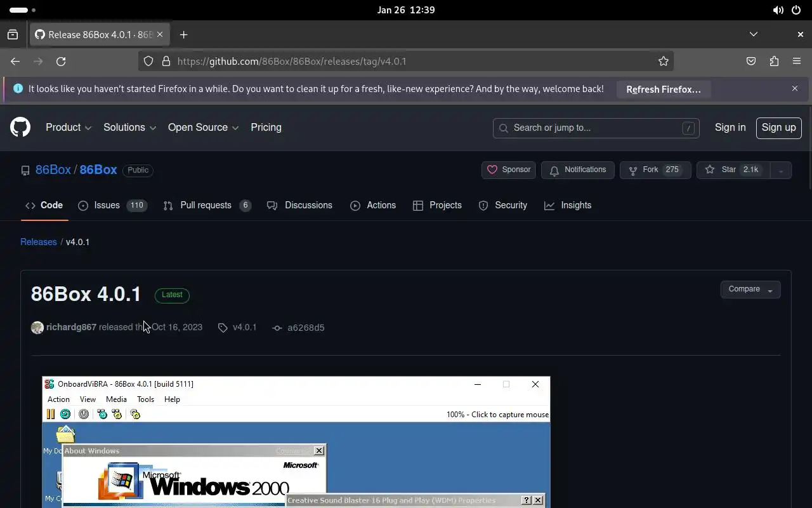This screenshot has height=508, width=812.
Task: Click the Sign in link
Action: click(x=730, y=128)
